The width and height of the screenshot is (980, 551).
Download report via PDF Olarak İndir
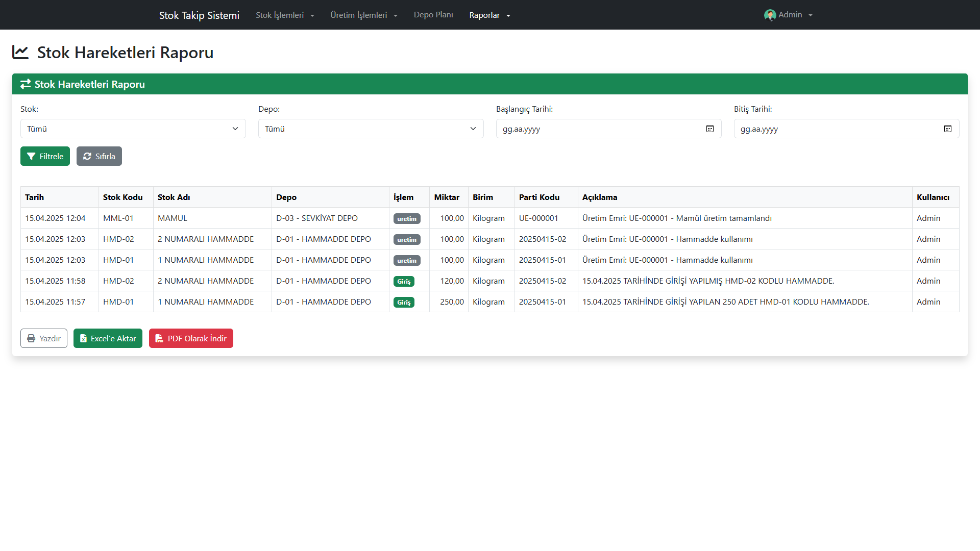point(191,338)
